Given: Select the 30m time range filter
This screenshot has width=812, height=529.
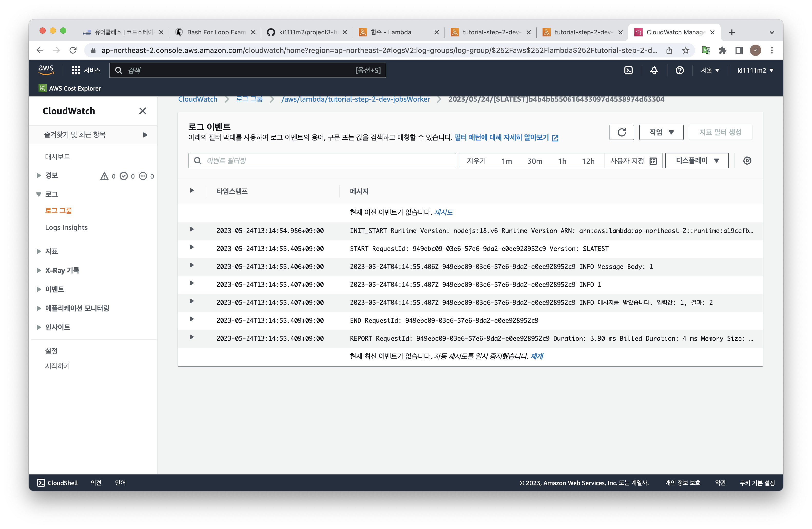Looking at the screenshot, I should click(x=535, y=161).
